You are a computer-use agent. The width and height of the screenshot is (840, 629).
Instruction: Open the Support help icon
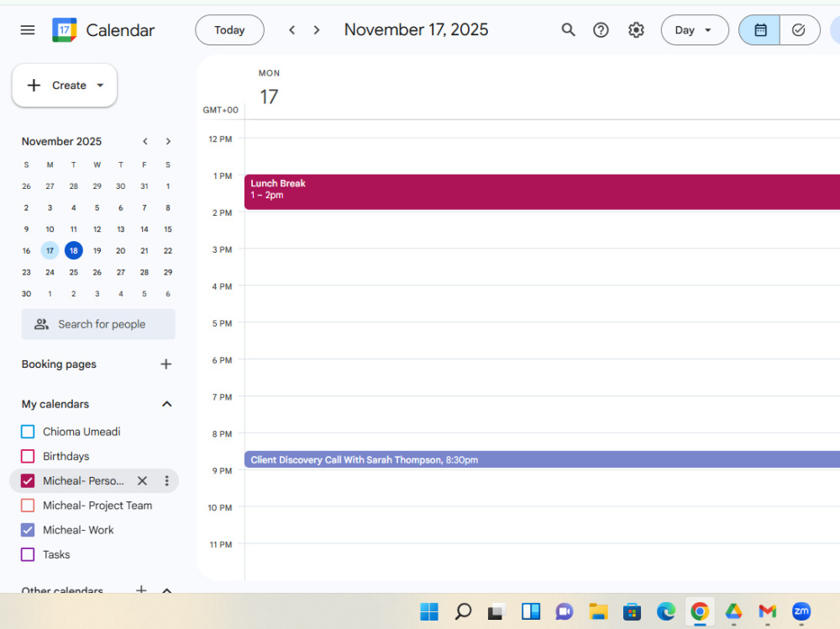point(601,30)
